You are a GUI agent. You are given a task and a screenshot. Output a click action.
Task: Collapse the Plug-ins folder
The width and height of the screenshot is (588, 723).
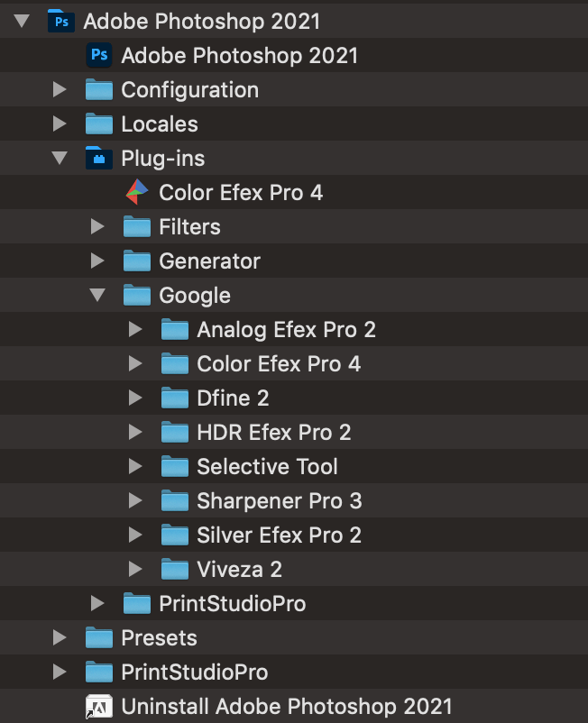(60, 159)
